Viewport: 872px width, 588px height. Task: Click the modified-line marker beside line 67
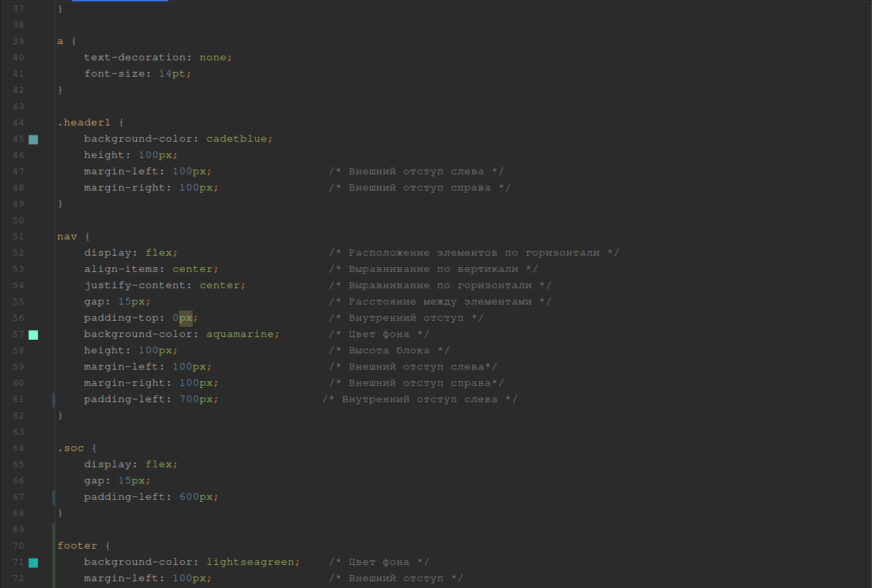click(x=54, y=497)
